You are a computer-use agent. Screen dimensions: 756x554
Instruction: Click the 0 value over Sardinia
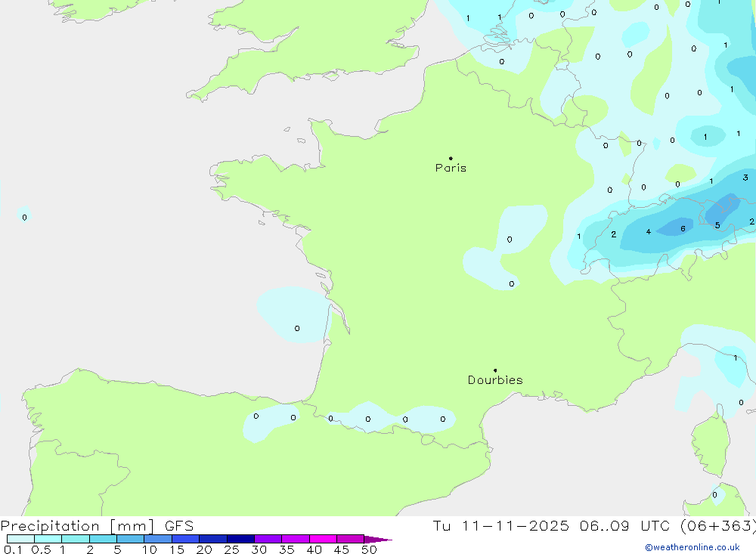[x=714, y=495]
